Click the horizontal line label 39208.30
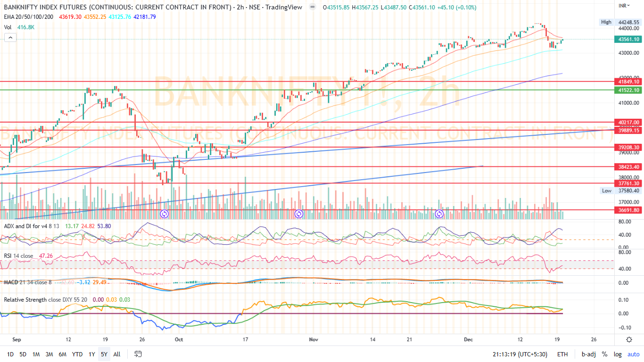 628,148
